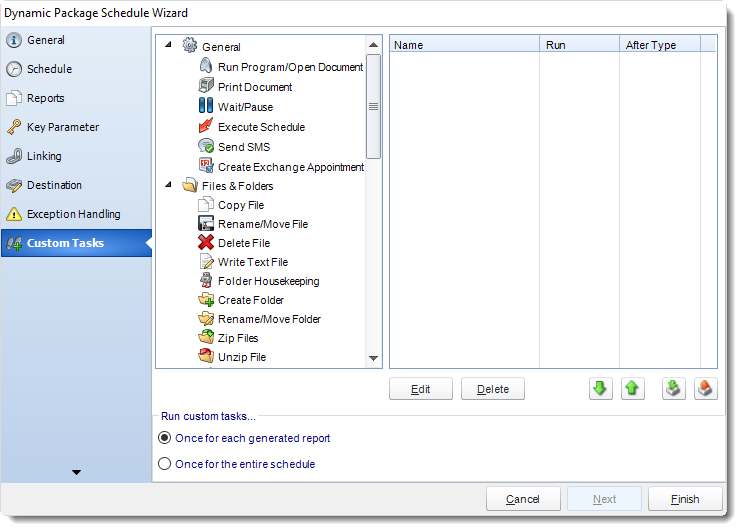
Task: Click the Print Document printer icon
Action: 206,86
